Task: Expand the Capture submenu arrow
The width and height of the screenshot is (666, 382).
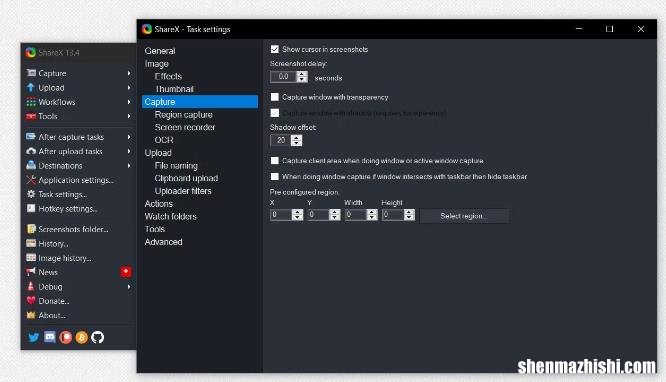Action: pyautogui.click(x=129, y=73)
